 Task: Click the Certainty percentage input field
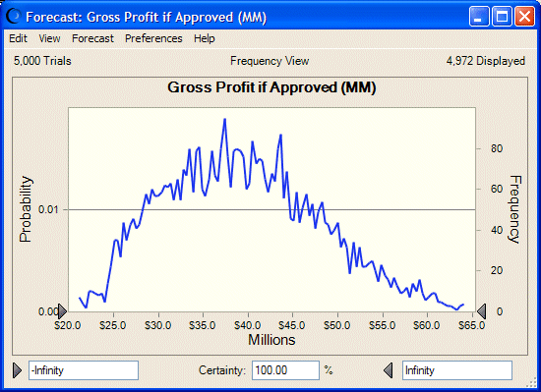tap(285, 370)
